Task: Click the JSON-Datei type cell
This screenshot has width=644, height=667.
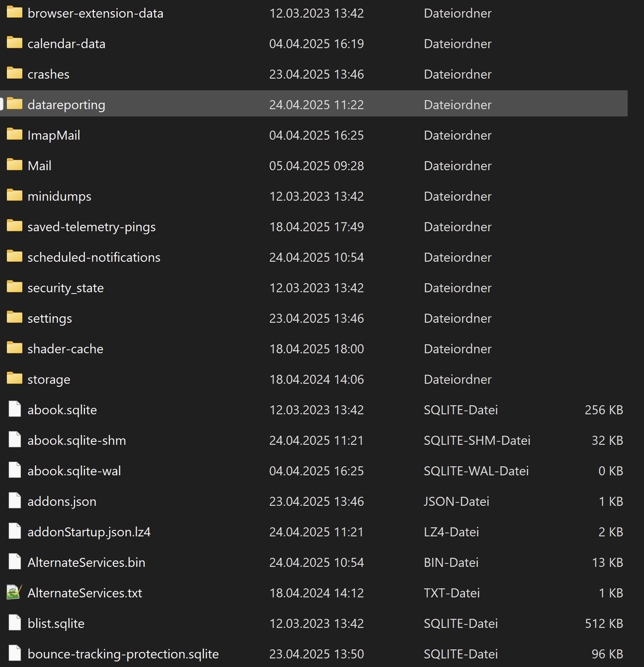Action: (x=457, y=502)
